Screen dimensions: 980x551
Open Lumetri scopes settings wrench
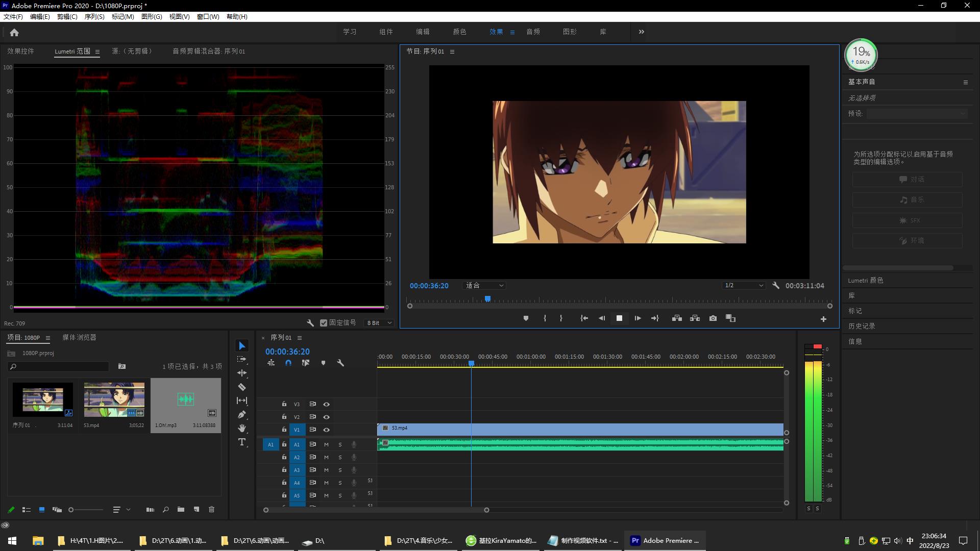coord(310,323)
